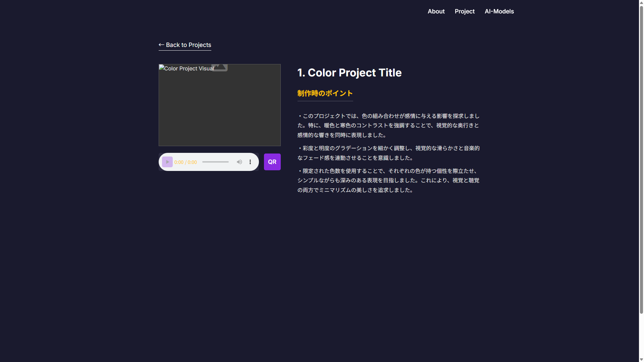The image size is (644, 362).
Task: Click the orange 制作時のポイント heading
Action: pos(325,93)
